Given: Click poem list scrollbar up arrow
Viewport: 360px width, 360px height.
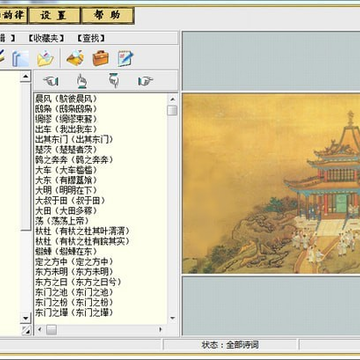Looking at the screenshot, I should tap(172, 99).
